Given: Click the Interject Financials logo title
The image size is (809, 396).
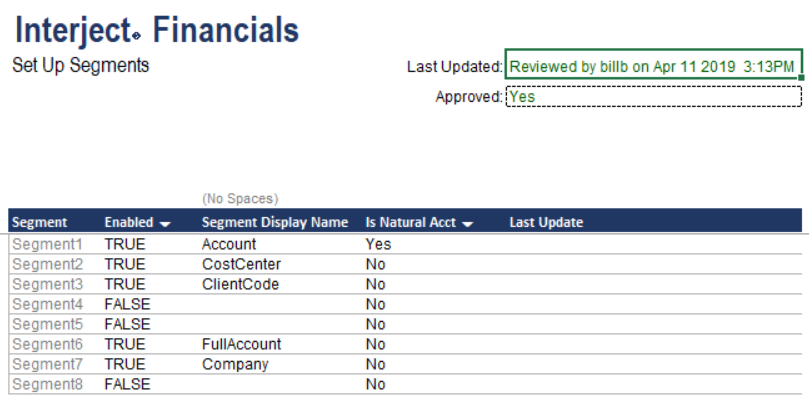Looking at the screenshot, I should (157, 29).
